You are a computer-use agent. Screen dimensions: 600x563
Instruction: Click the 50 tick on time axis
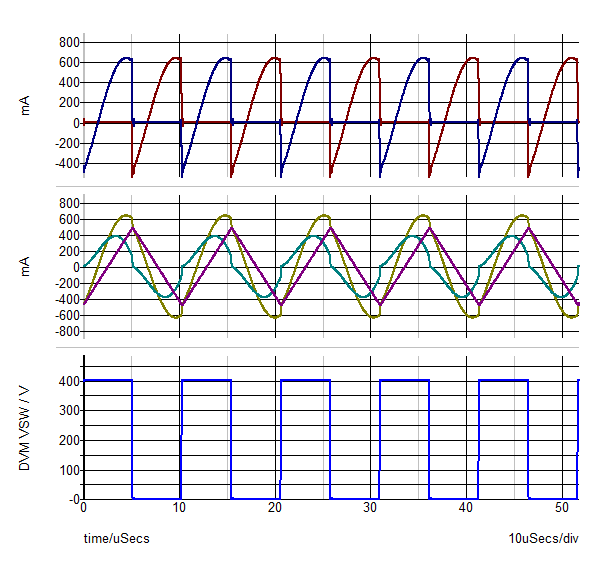562,508
